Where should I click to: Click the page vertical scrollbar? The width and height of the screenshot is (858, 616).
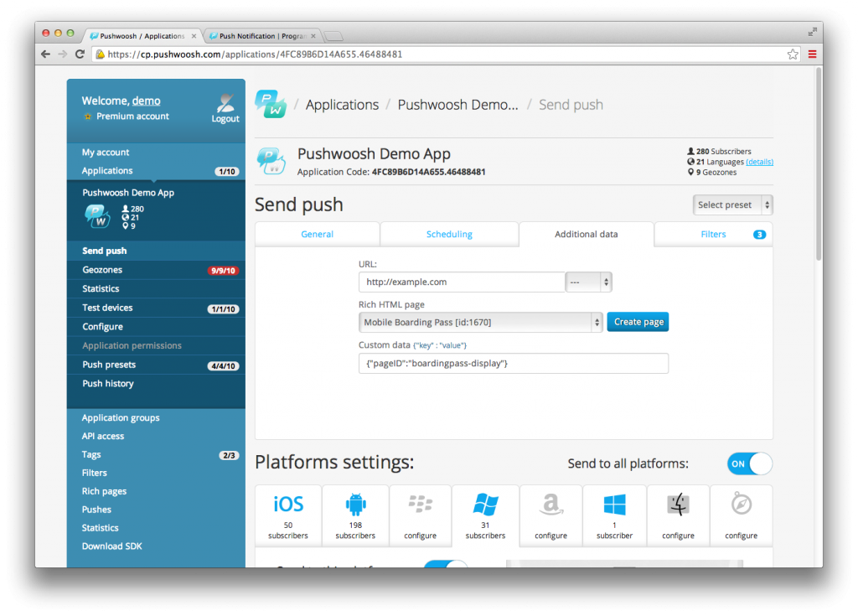click(x=819, y=164)
